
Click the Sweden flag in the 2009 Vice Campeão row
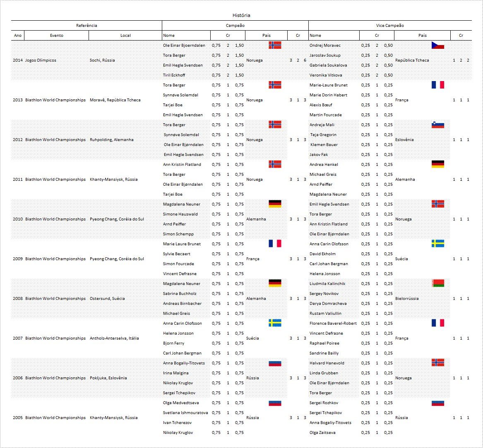pyautogui.click(x=438, y=244)
